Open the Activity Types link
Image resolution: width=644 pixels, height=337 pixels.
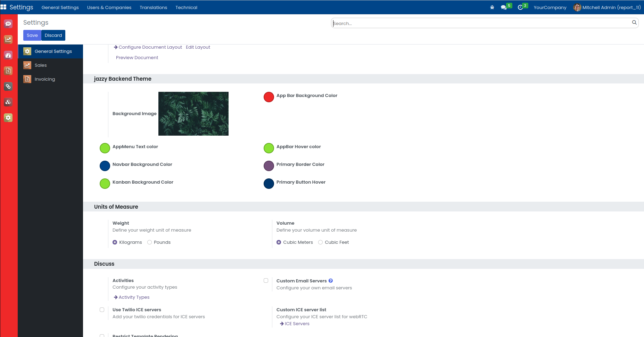pos(134,297)
